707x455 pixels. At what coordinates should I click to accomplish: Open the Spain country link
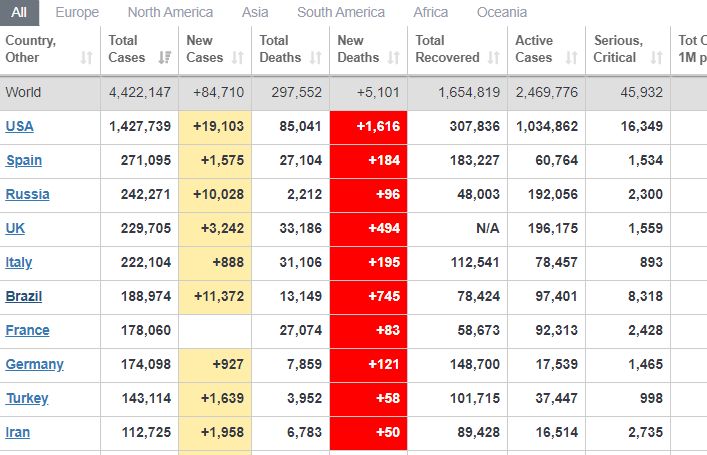[24, 160]
